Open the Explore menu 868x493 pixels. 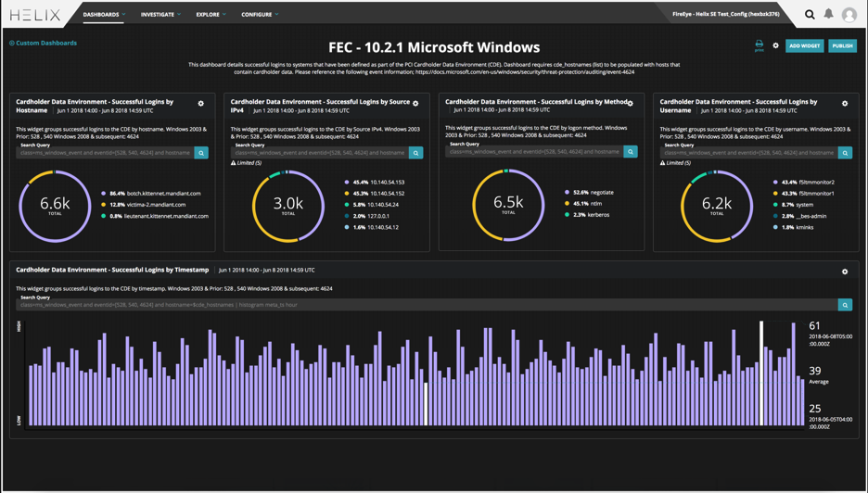tap(211, 15)
